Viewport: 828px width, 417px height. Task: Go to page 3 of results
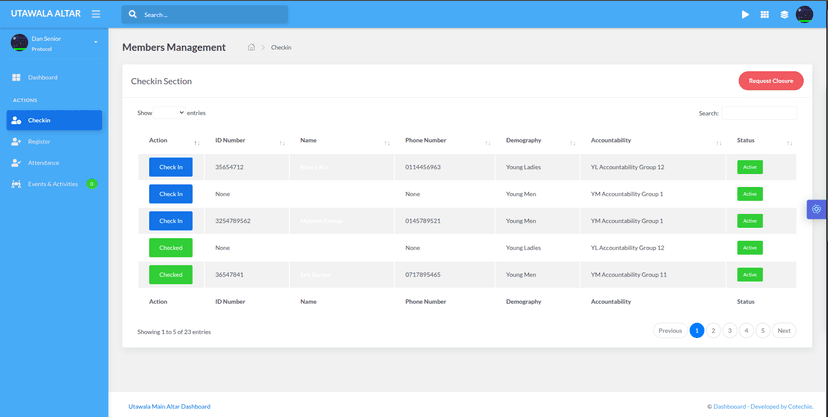[729, 330]
